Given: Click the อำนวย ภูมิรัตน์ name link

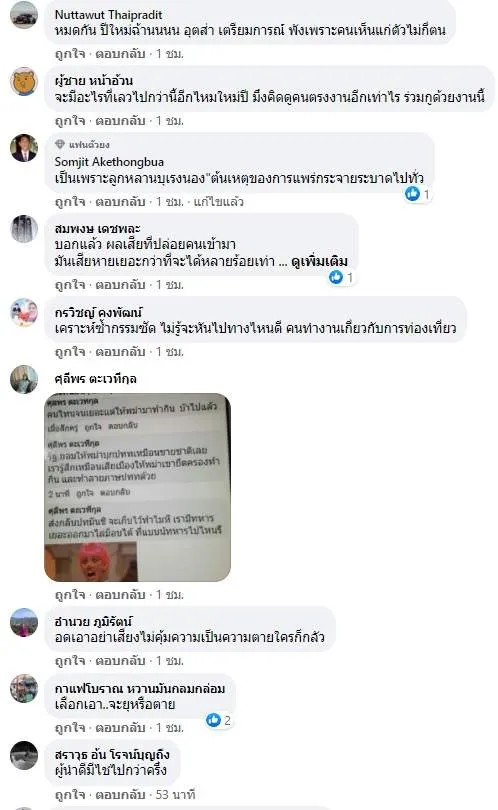Looking at the screenshot, I should point(93,621).
